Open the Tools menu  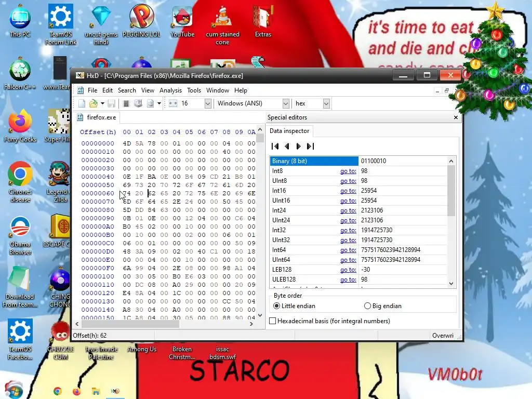[194, 90]
